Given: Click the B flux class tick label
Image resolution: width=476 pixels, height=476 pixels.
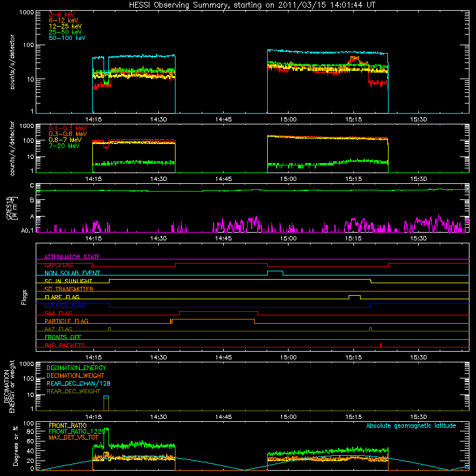Looking at the screenshot, I should point(32,201).
